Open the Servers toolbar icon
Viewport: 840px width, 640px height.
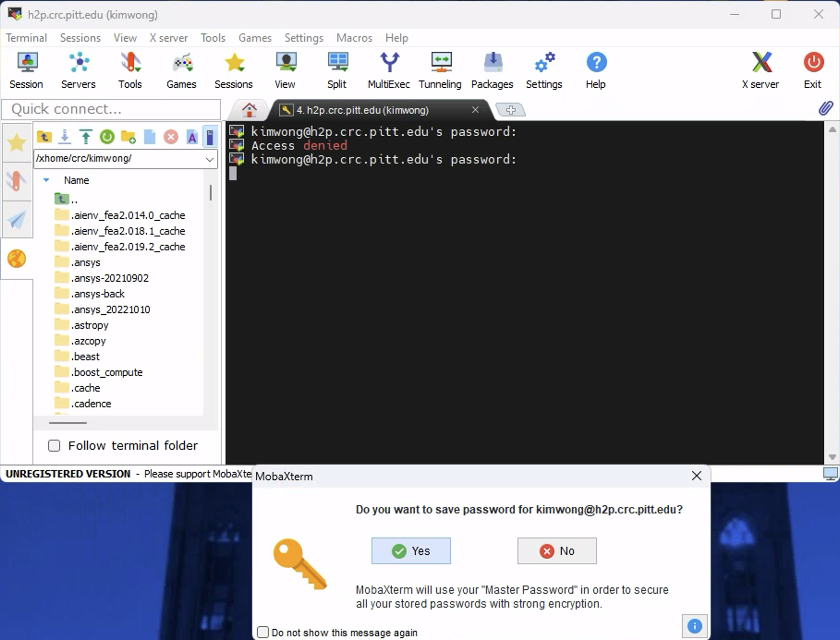[x=78, y=71]
